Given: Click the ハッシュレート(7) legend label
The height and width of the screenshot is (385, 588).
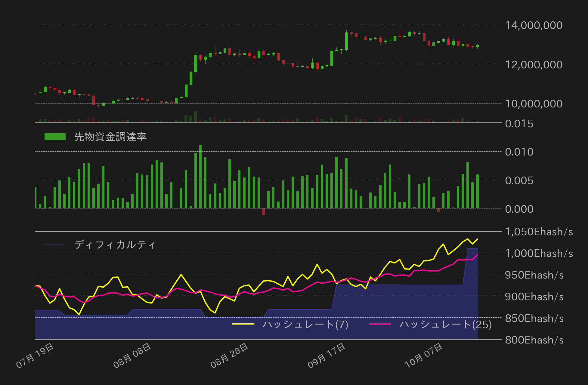Looking at the screenshot, I should click(x=305, y=324).
